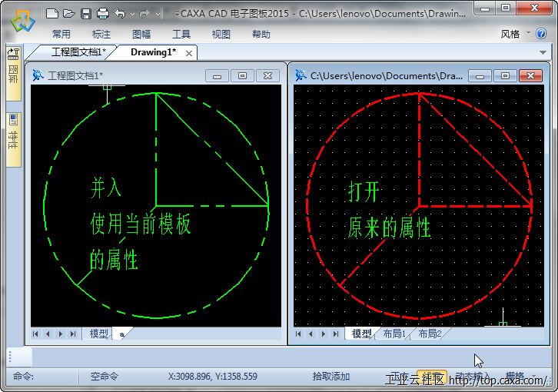Open the 特性 properties side panel
The width and height of the screenshot is (558, 392).
point(13,132)
